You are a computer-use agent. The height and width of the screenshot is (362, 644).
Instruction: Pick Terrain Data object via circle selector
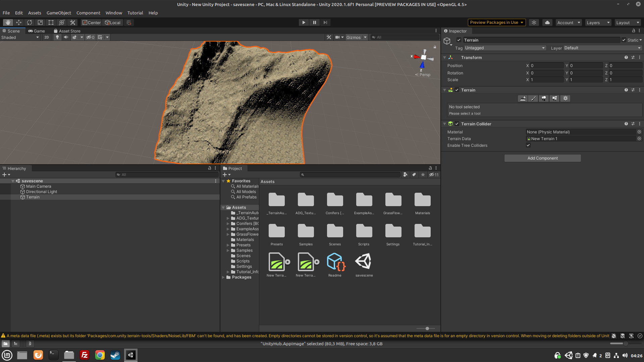coord(639,138)
